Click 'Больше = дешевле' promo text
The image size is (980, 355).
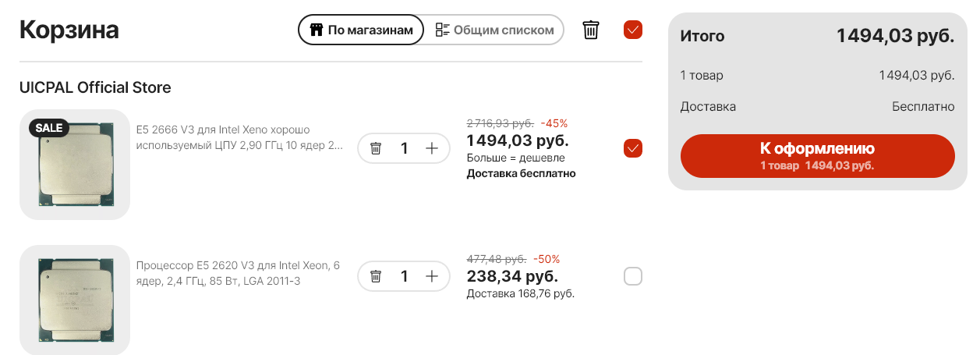(515, 158)
